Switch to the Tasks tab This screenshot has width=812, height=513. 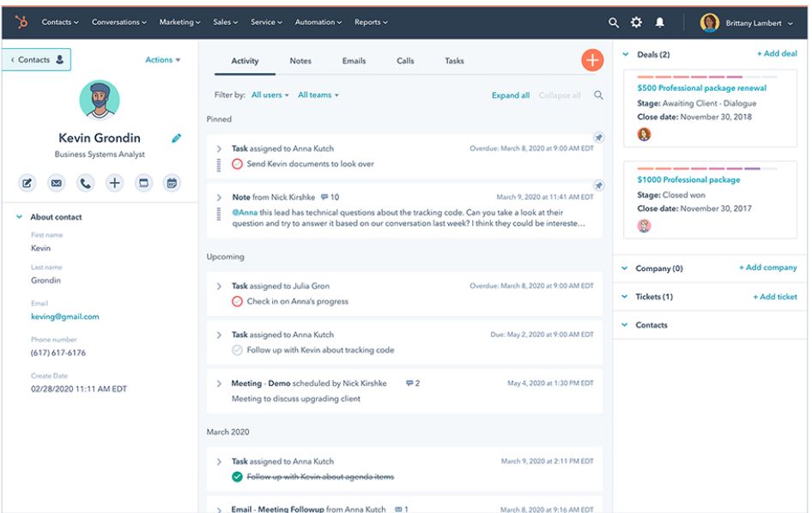(454, 61)
